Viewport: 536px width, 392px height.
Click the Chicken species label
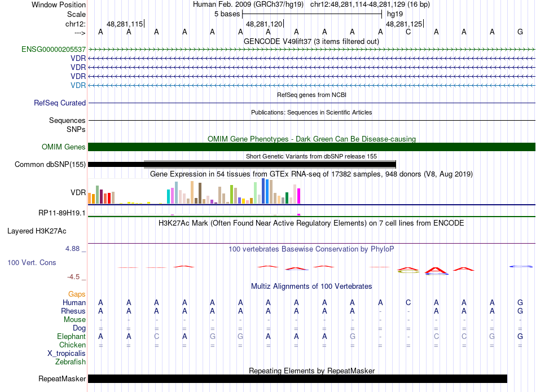point(72,345)
